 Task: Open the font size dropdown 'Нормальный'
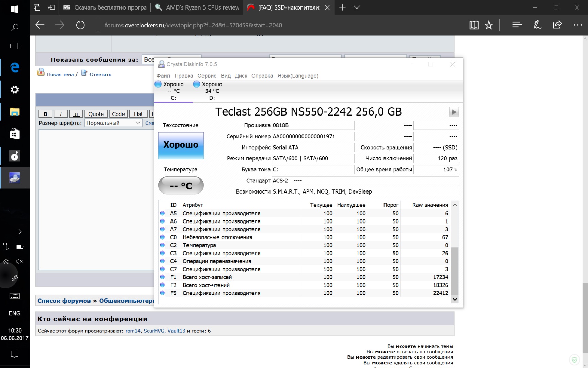click(x=113, y=123)
